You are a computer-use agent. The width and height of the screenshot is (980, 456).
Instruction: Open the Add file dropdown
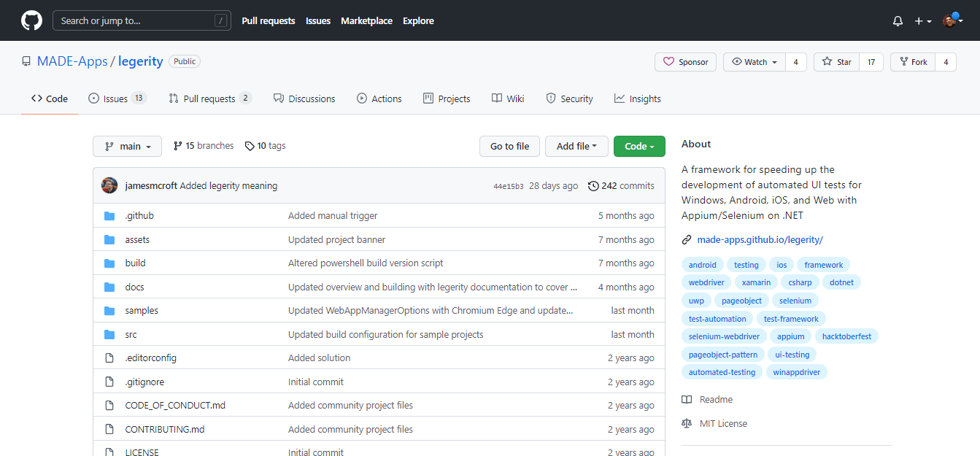576,146
